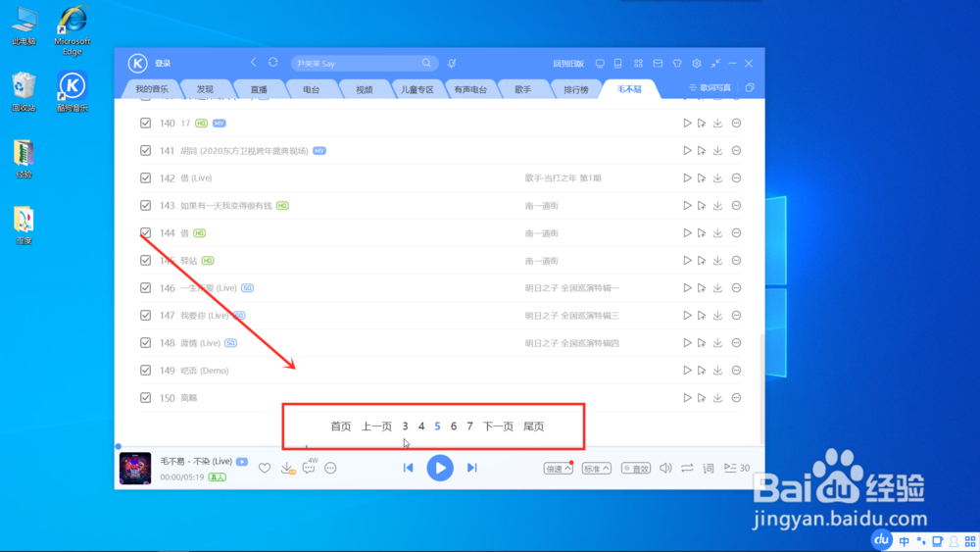Uncheck the checkbox for song 140

[146, 124]
